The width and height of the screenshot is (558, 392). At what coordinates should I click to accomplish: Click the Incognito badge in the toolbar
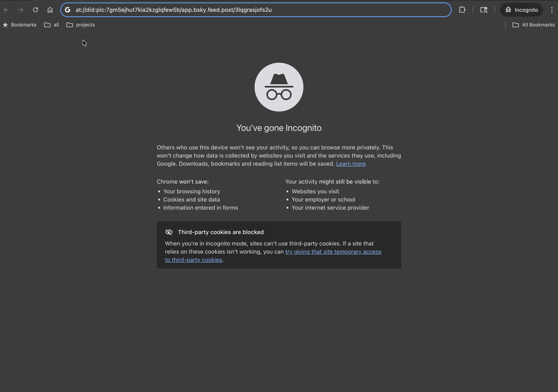pyautogui.click(x=521, y=9)
